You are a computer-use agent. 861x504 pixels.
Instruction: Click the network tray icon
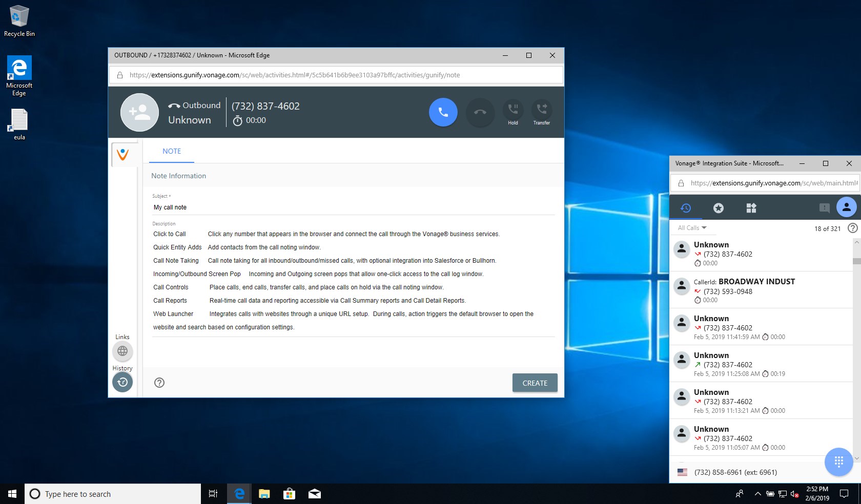tap(783, 494)
